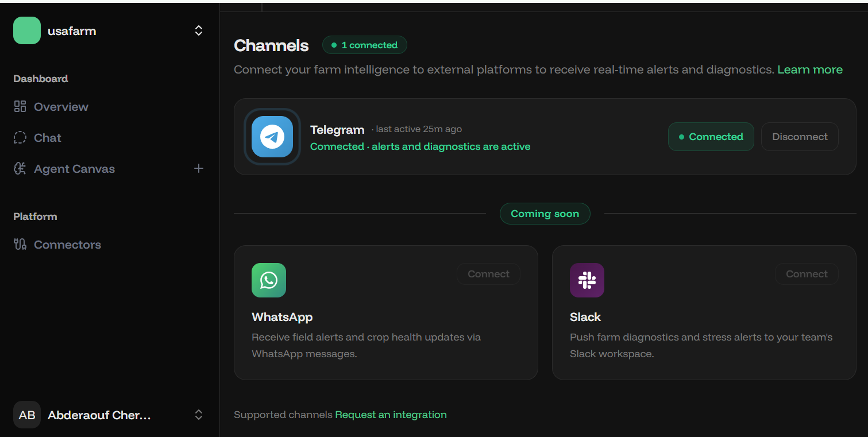The image size is (868, 437).
Task: Click the Dashboard section label
Action: click(x=41, y=79)
